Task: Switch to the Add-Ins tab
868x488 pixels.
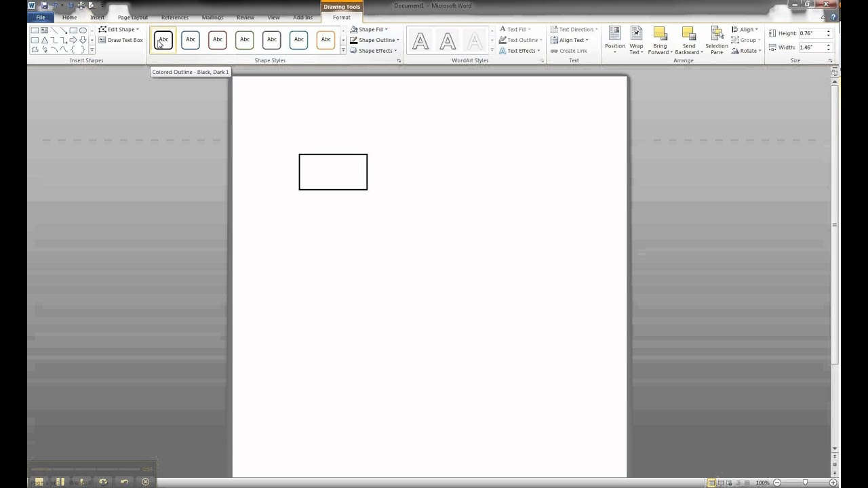Action: click(x=302, y=18)
